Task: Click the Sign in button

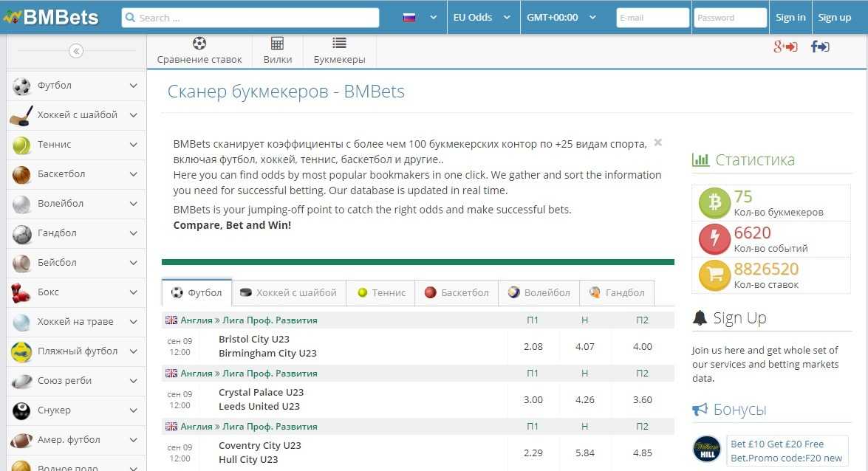Action: [790, 17]
